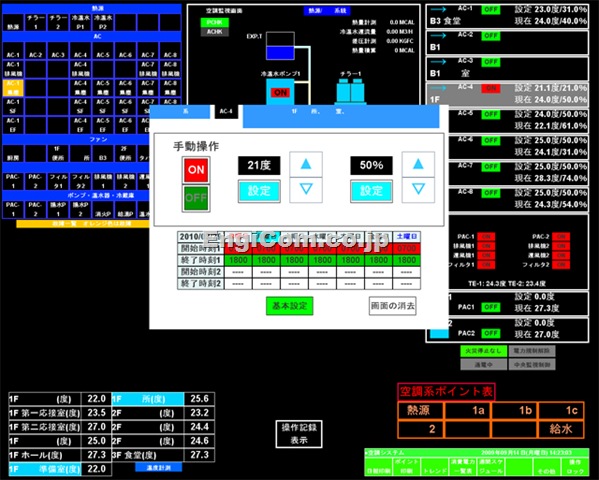Image resolution: width=599 pixels, height=480 pixels.
Task: Select the AC-4 tab in the popup
Action: 226,111
